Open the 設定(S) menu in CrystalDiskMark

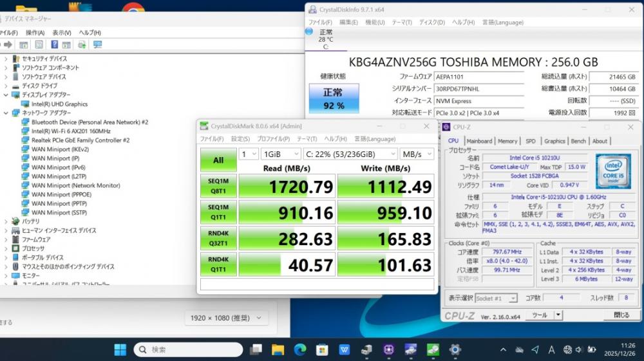240,138
